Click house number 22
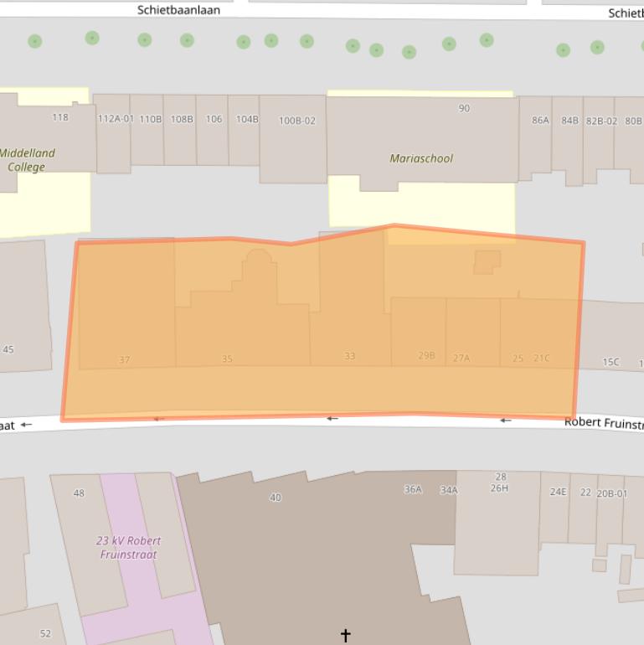Viewport: 644px width, 645px height. [x=585, y=493]
